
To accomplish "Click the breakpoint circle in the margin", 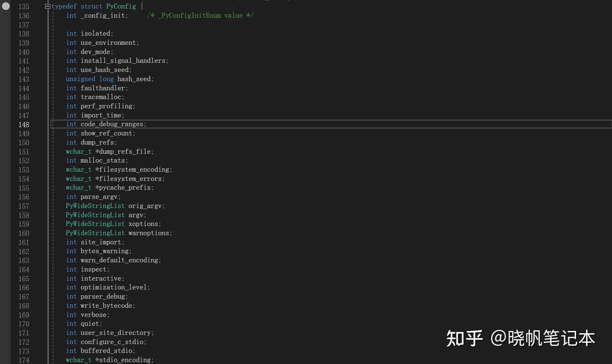I will (6, 6).
